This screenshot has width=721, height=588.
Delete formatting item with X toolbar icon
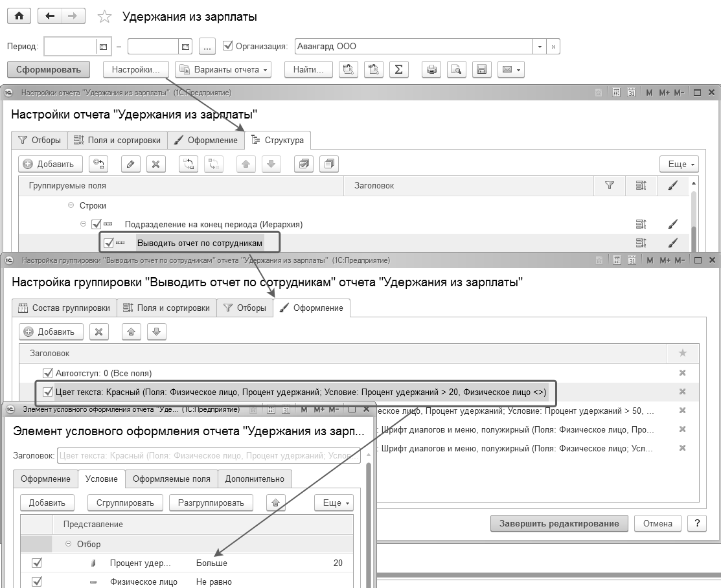tap(99, 332)
